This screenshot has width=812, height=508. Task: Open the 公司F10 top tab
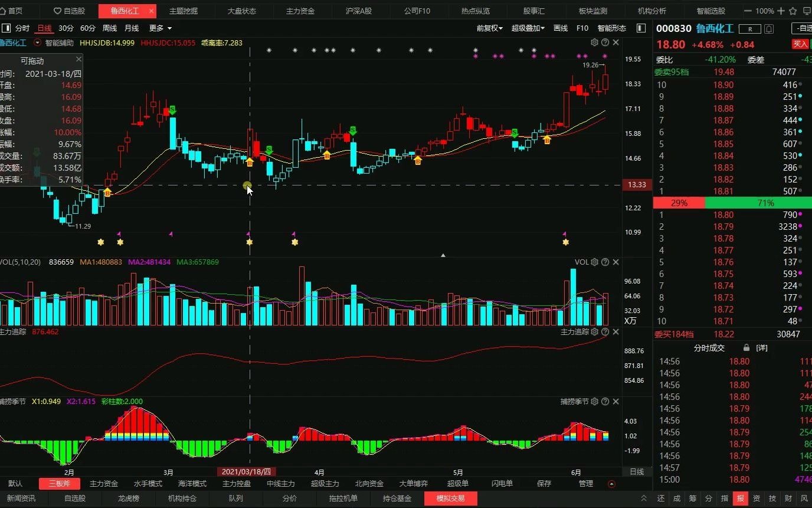(x=417, y=11)
